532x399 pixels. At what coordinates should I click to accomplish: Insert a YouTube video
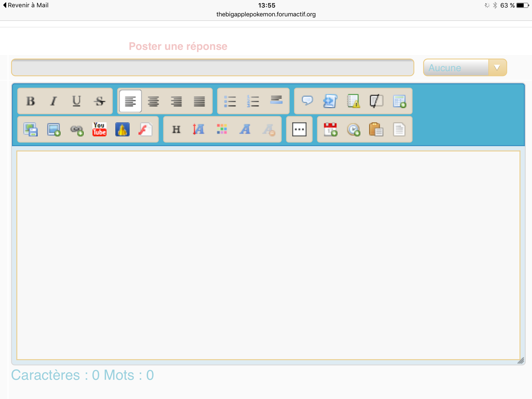(99, 129)
